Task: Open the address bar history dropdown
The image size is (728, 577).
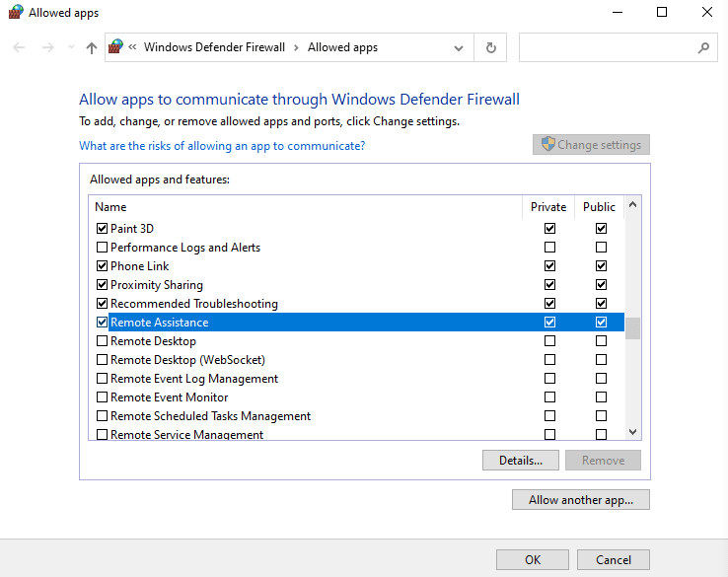Action: coord(459,47)
